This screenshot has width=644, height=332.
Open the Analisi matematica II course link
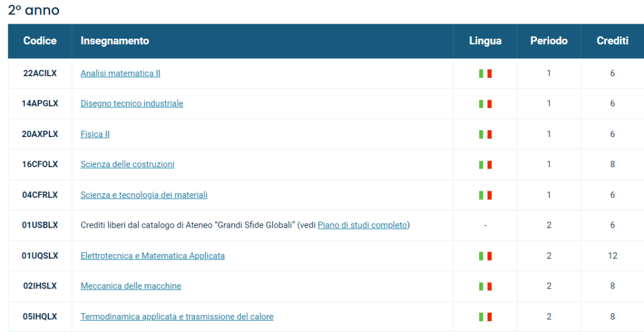coord(120,74)
